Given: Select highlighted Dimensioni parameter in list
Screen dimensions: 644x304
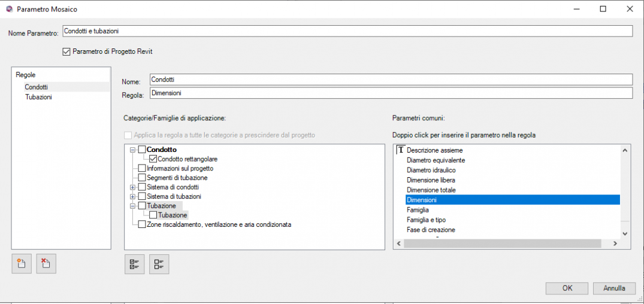Looking at the screenshot, I should point(513,200).
